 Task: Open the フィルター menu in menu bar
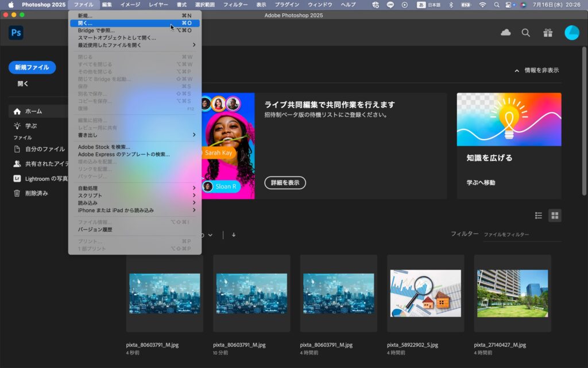[235, 5]
